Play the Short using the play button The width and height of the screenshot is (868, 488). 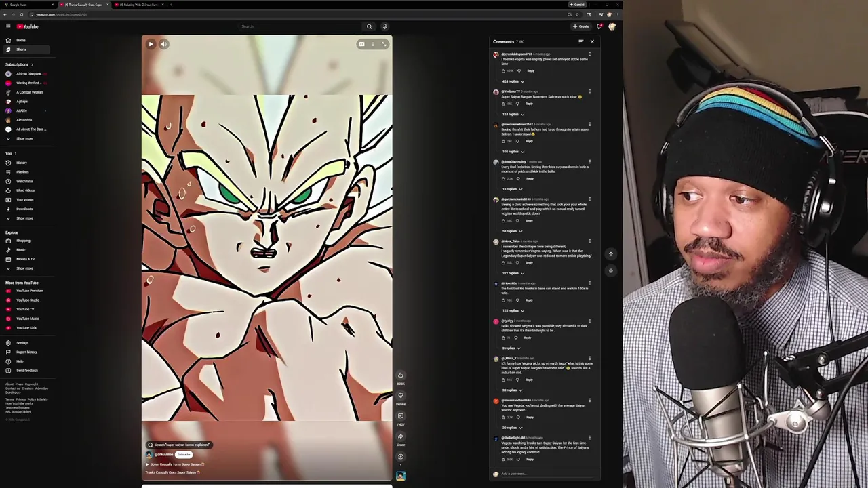(151, 44)
